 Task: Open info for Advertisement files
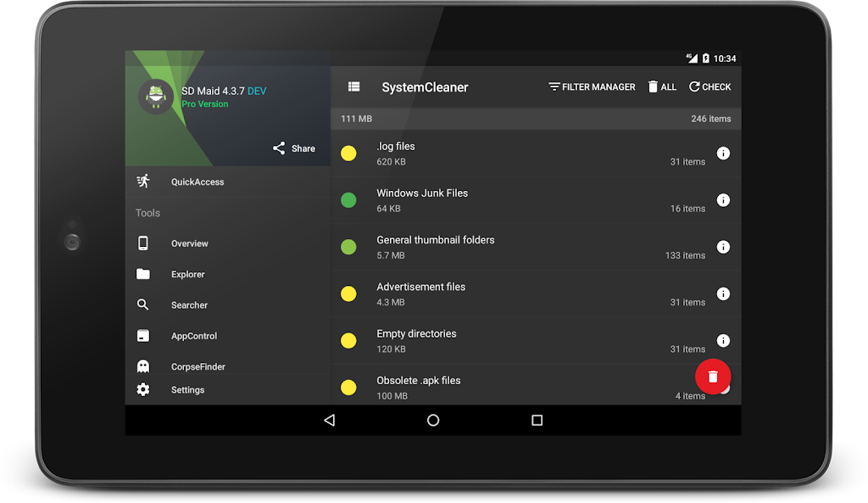[x=723, y=293]
